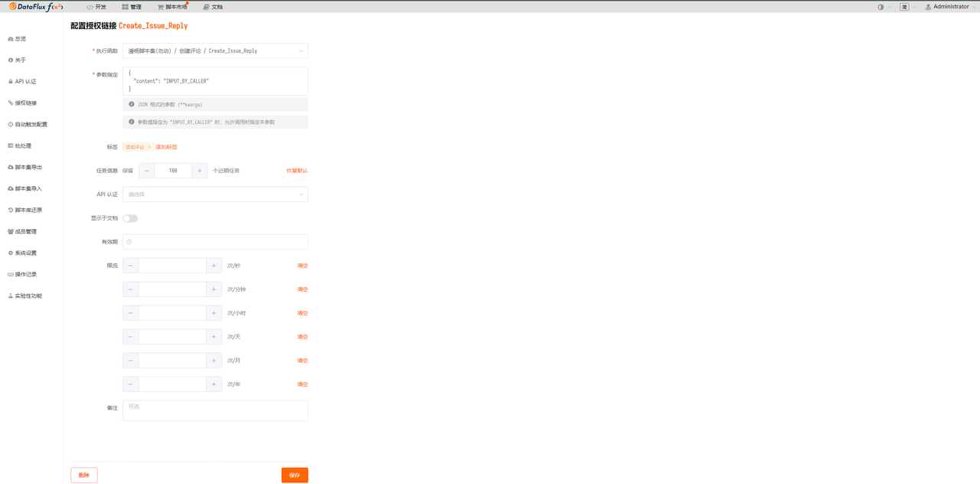980x484 pixels.
Task: Open the theme contrast switcher icon
Action: click(x=880, y=7)
